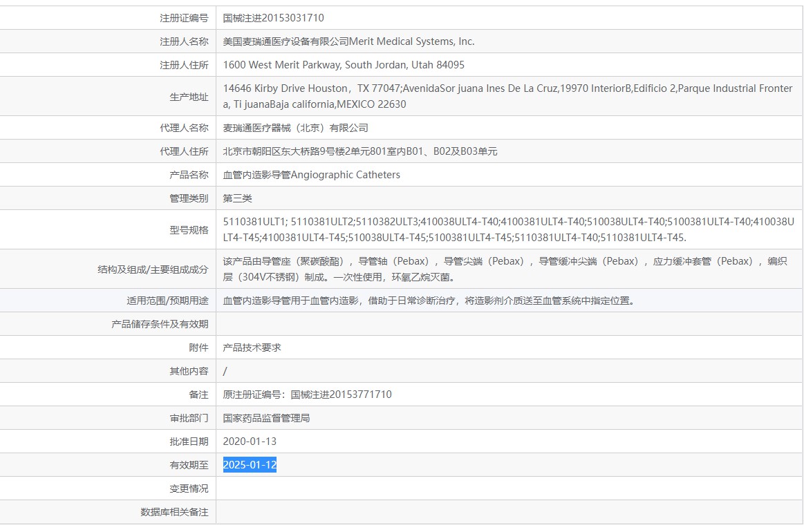The height and width of the screenshot is (532, 804).
Task: Select address '1600 West Merit Parkway, South Jordan'
Action: [315, 65]
